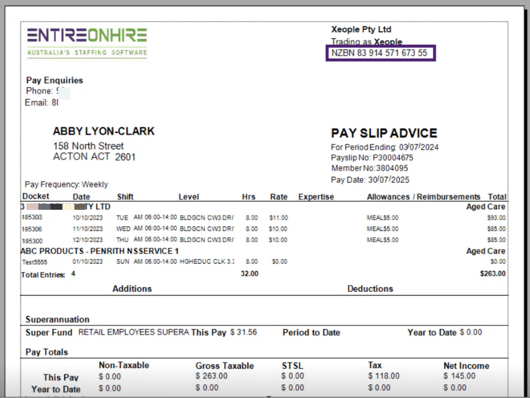Select the Payslip No P30004675 text
530x398 pixels.
(x=372, y=158)
